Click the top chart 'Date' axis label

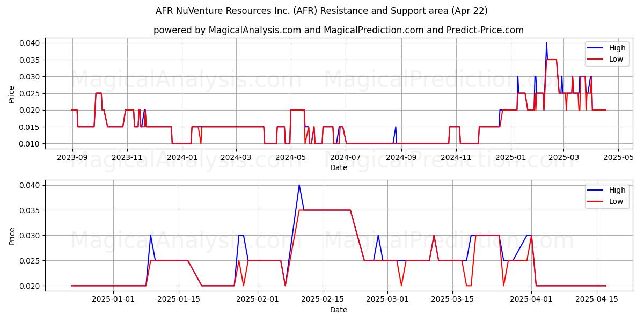(x=339, y=167)
